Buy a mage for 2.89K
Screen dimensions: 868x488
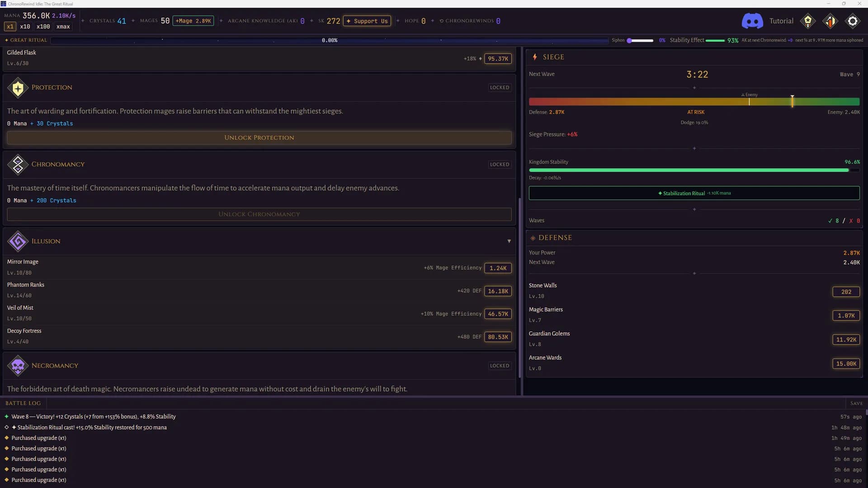[193, 21]
